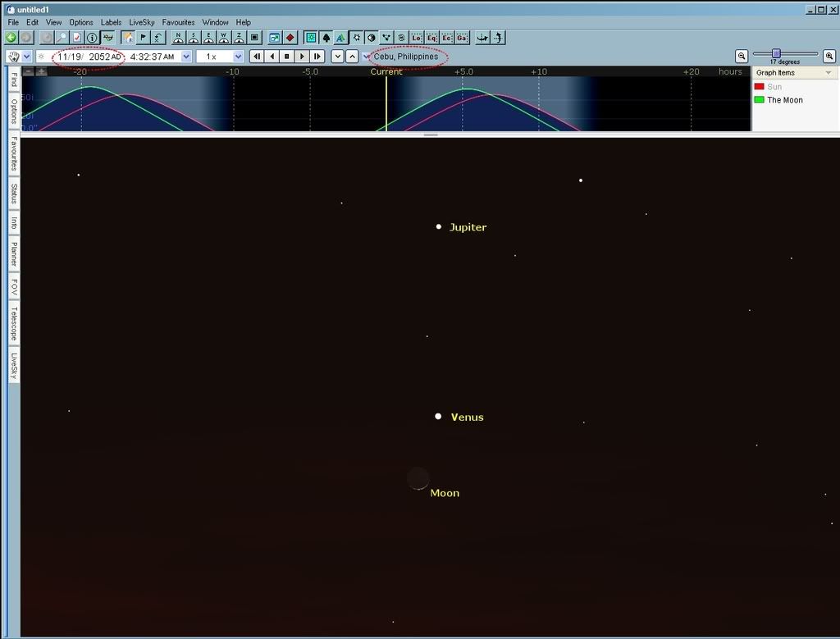Image resolution: width=840 pixels, height=639 pixels.
Task: Toggle the constellations stick-figure icon
Action: pos(386,38)
